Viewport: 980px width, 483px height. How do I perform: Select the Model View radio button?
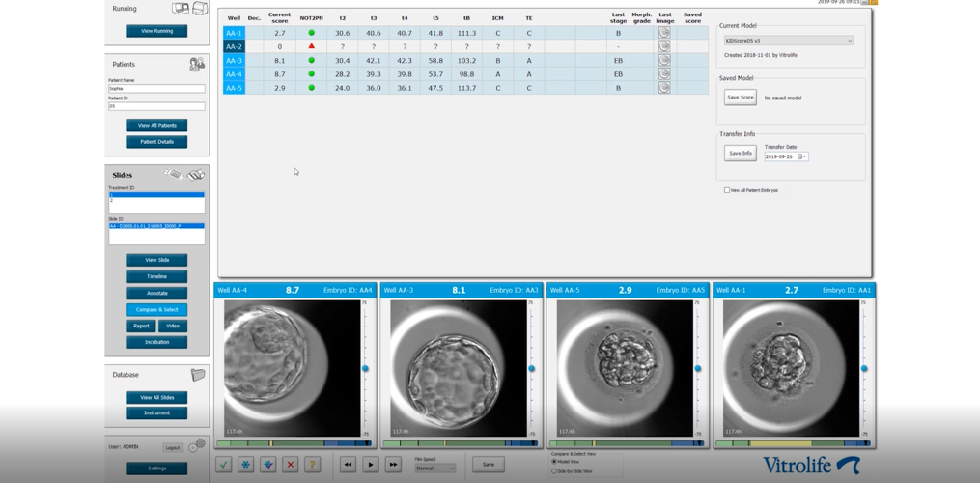pyautogui.click(x=554, y=462)
